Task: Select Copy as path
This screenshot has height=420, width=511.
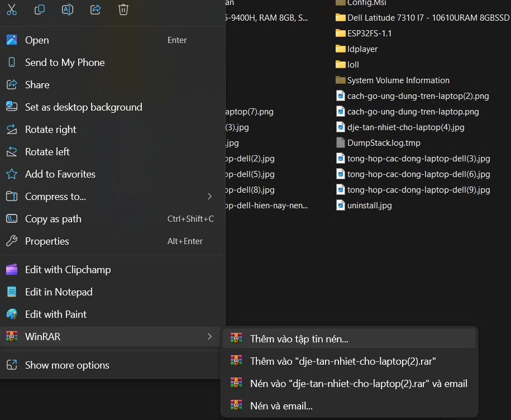Action: [x=53, y=219]
